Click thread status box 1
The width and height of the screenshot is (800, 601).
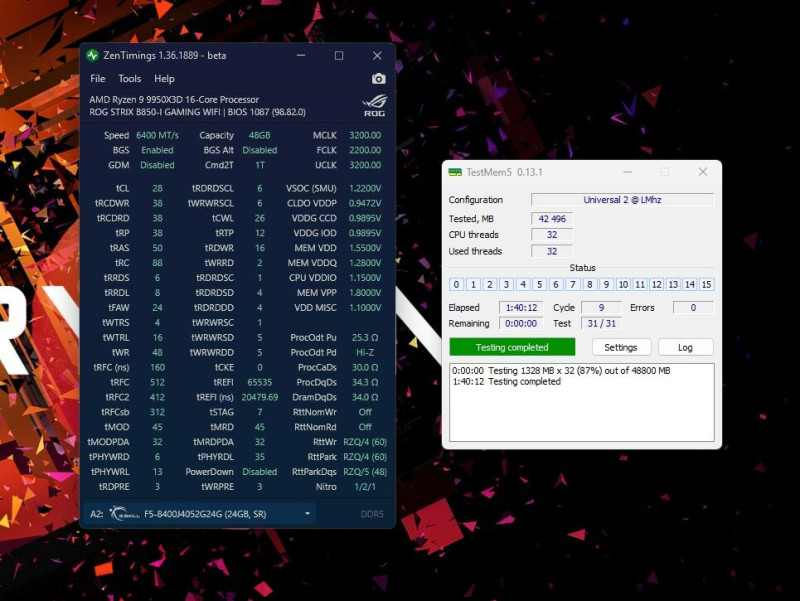point(473,284)
